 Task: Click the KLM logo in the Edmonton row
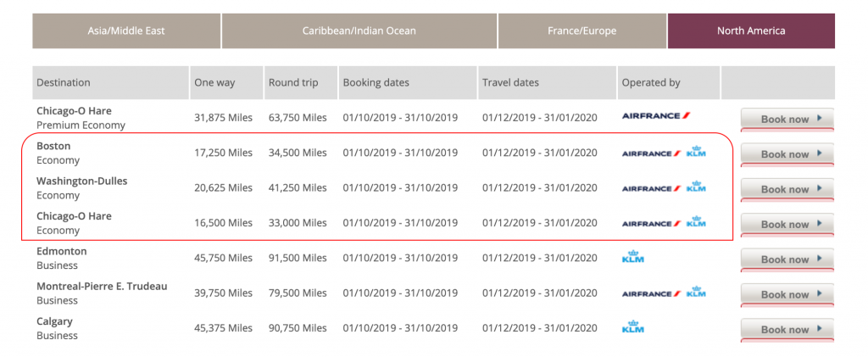[x=632, y=256]
